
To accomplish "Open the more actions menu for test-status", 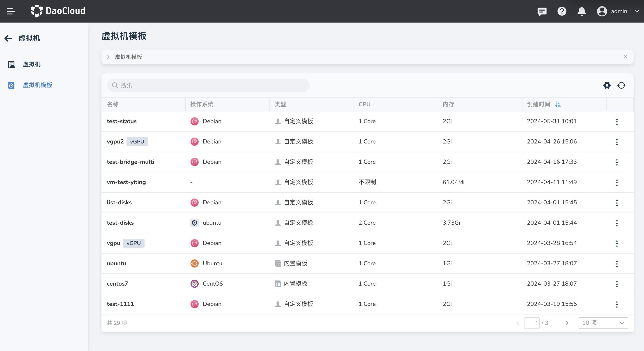I will pos(617,122).
